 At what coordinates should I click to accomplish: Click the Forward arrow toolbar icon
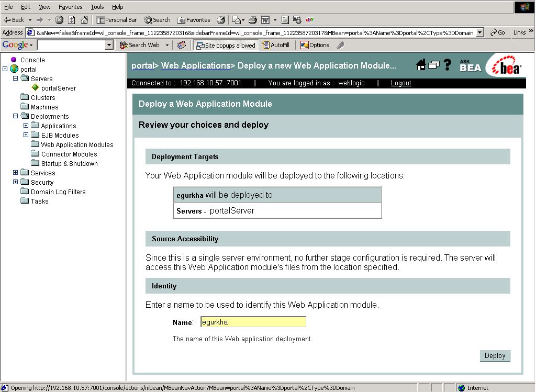(x=40, y=20)
